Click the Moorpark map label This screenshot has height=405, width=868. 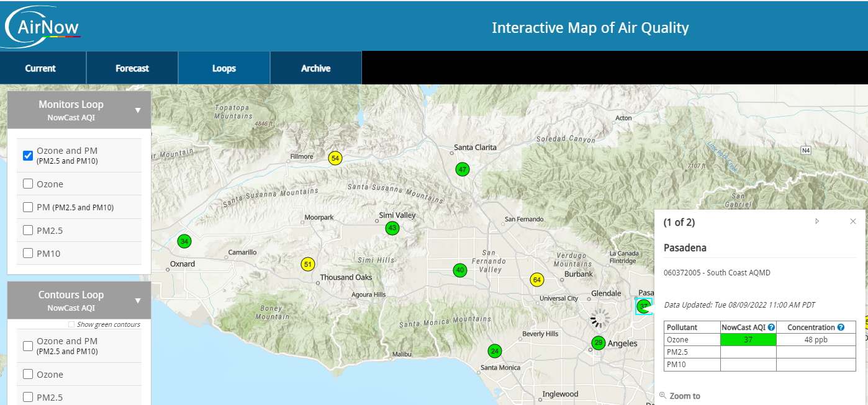(x=319, y=218)
